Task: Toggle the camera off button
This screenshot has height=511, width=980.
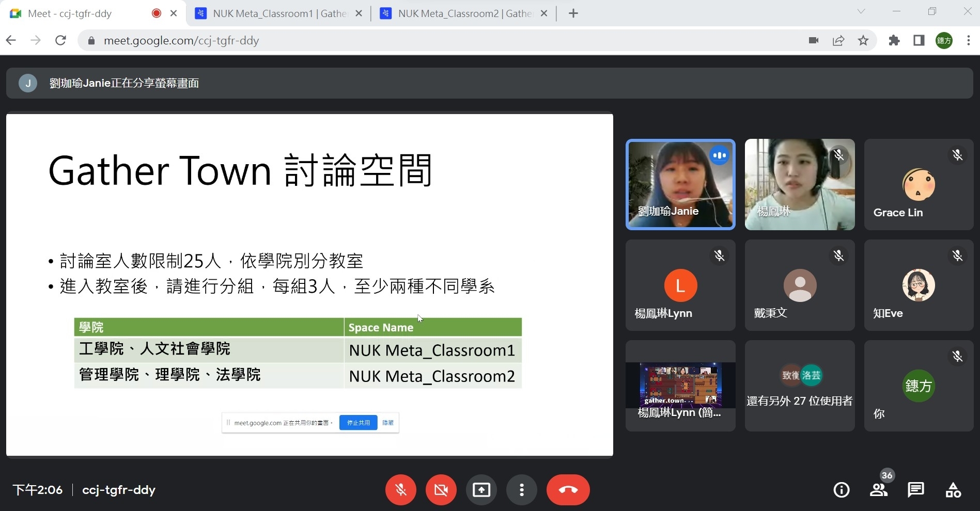Action: [x=441, y=489]
